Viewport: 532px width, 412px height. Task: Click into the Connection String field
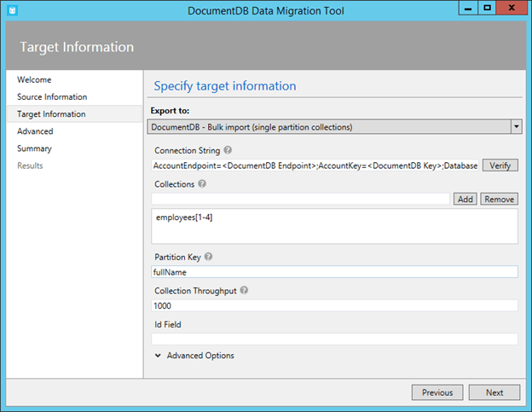(x=315, y=165)
